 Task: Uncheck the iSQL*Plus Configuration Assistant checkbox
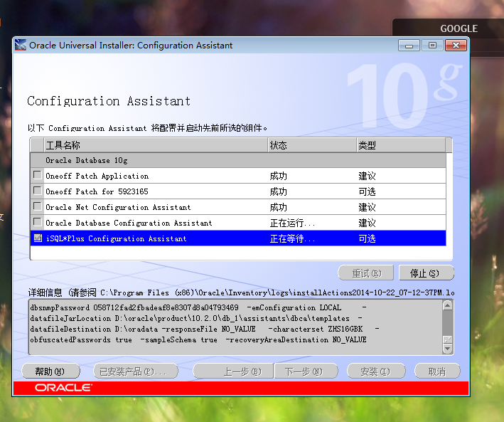[x=38, y=238]
